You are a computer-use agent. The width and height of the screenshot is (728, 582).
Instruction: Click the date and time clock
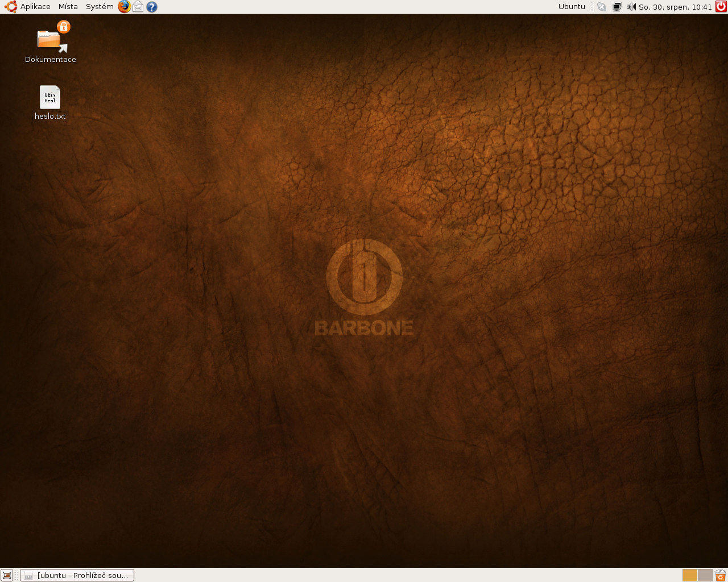click(675, 7)
